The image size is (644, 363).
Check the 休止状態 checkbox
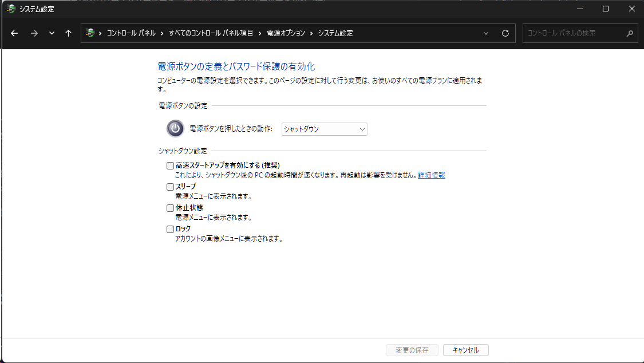tap(170, 208)
